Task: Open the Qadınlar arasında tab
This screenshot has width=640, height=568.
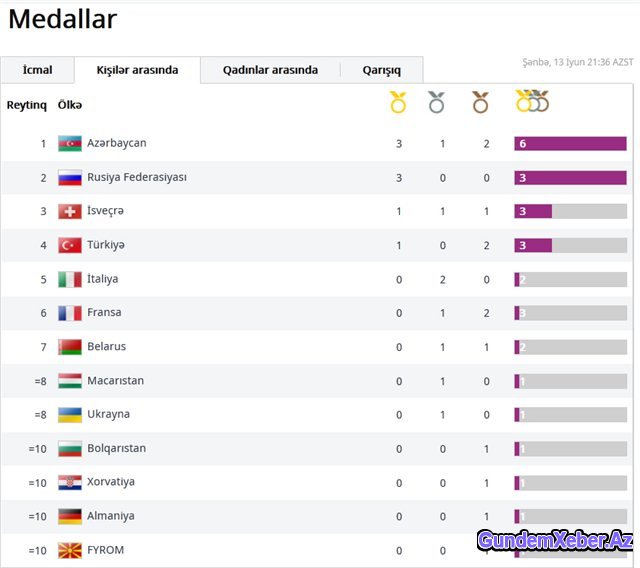Action: (x=270, y=70)
